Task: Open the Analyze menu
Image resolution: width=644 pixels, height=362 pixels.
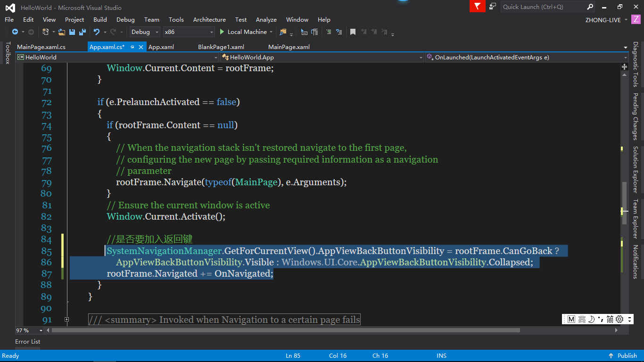Action: pyautogui.click(x=266, y=20)
